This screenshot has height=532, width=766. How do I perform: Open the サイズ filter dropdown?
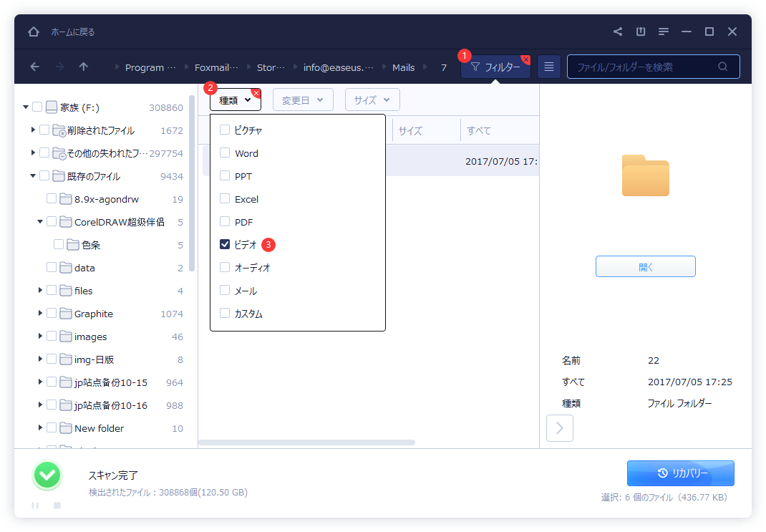point(372,100)
